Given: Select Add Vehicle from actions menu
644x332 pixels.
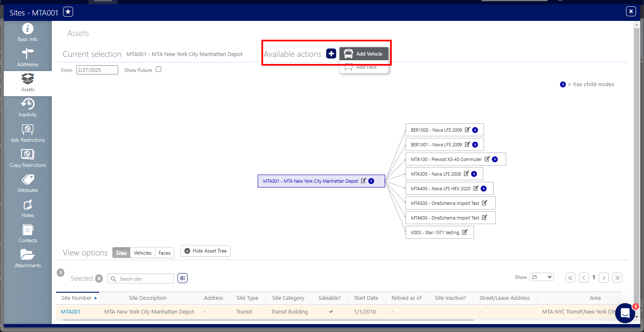Looking at the screenshot, I should click(364, 54).
